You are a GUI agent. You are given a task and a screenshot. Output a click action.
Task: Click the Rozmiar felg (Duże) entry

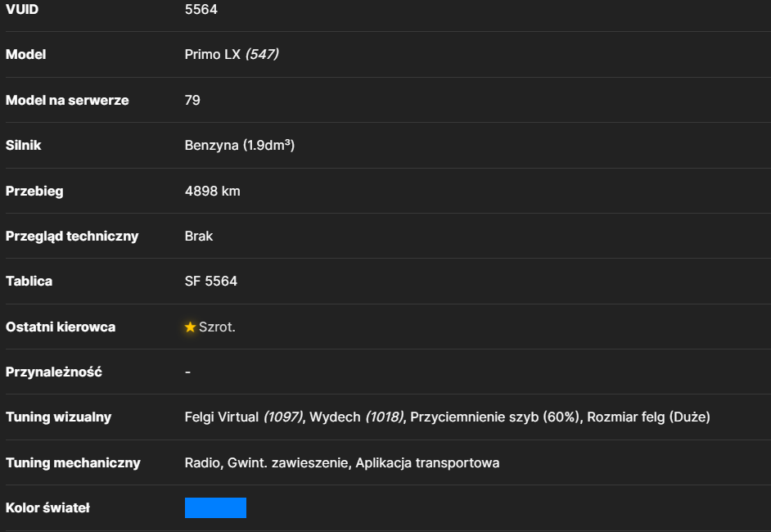coord(648,417)
